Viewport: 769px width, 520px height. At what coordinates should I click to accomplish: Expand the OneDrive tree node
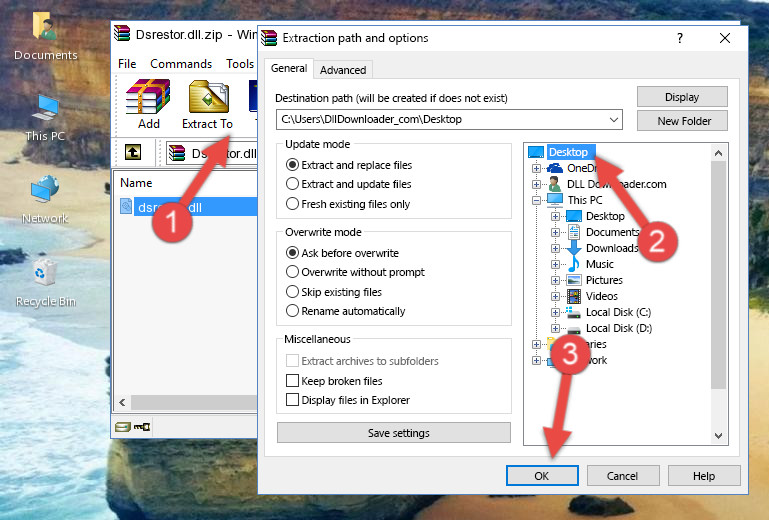pos(536,168)
